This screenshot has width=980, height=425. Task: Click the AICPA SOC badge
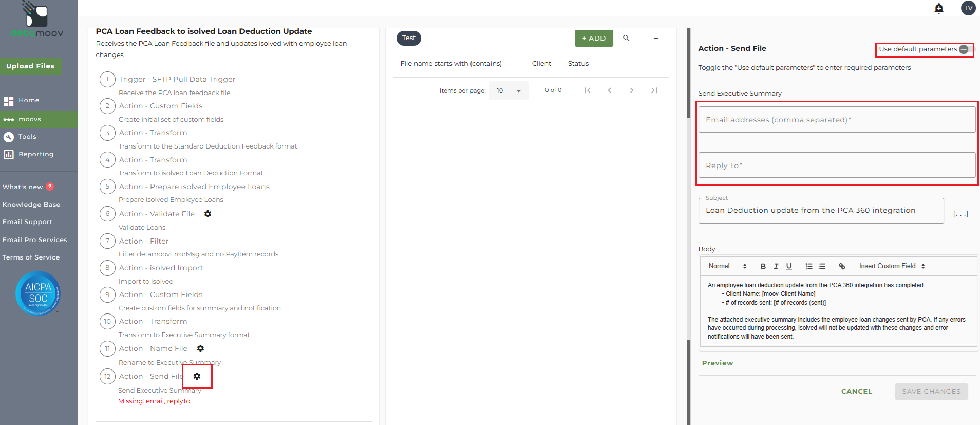[x=38, y=293]
